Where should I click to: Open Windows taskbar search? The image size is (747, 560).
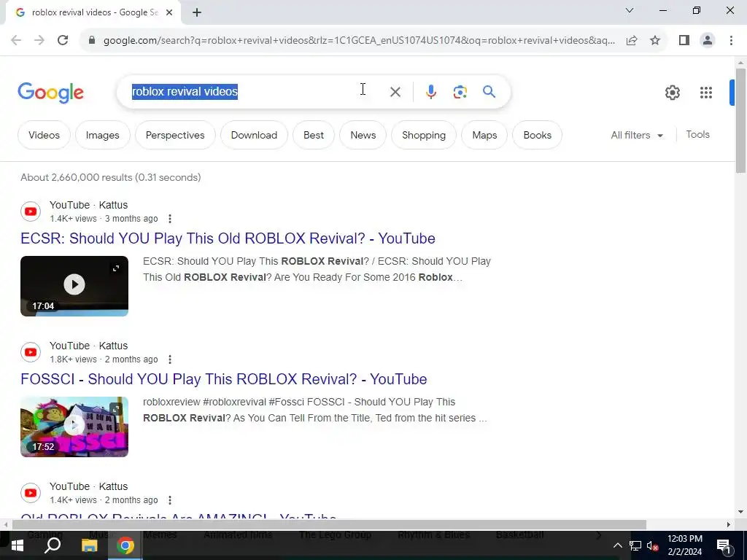coord(53,545)
